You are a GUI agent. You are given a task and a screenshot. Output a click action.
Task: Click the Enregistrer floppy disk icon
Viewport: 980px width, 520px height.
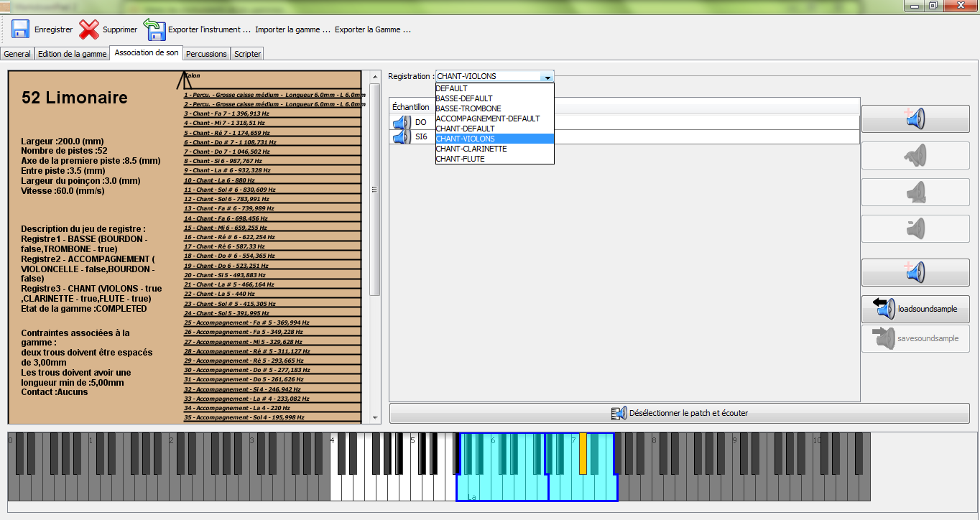pyautogui.click(x=19, y=29)
